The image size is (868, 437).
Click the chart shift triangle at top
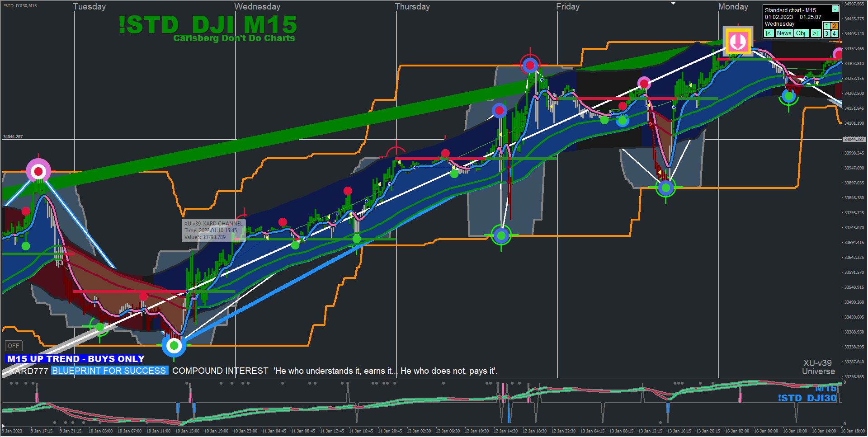point(673,3)
